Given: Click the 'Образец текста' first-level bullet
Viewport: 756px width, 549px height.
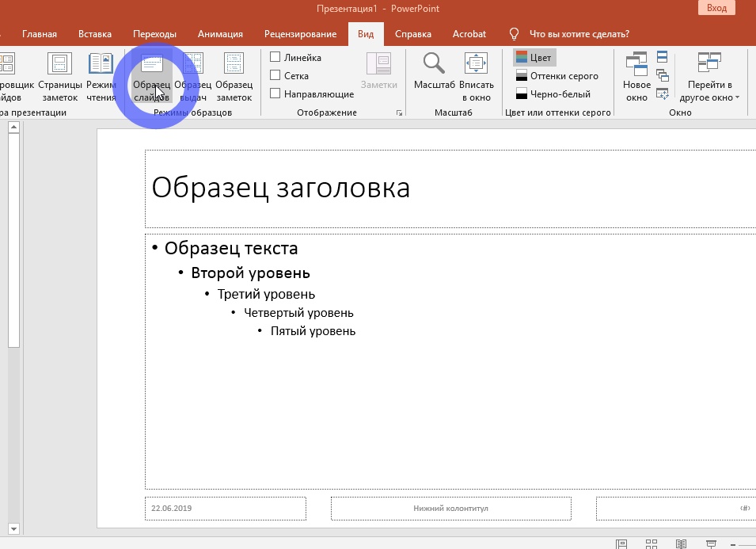Looking at the screenshot, I should [x=231, y=248].
